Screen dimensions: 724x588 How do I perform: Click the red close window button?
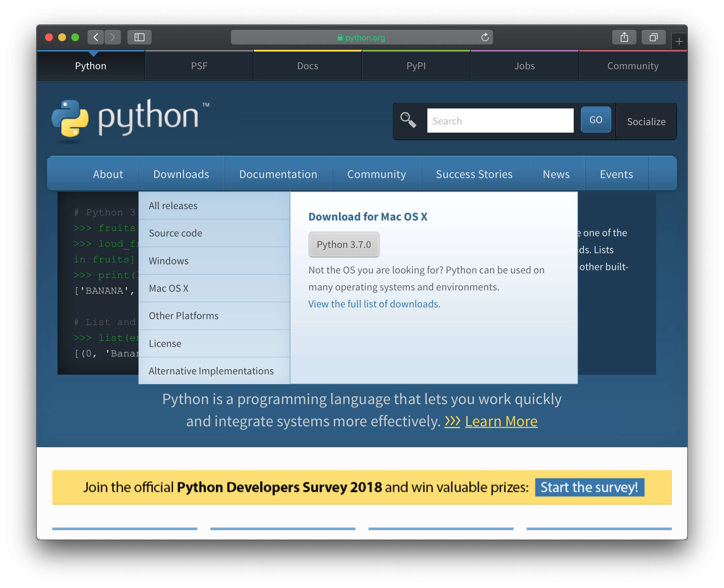click(x=49, y=37)
